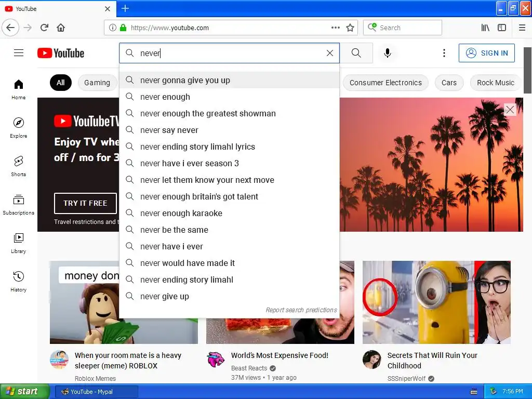Screen dimensions: 532x399
Task: Go back with the browser back arrow
Action: (x=10, y=28)
